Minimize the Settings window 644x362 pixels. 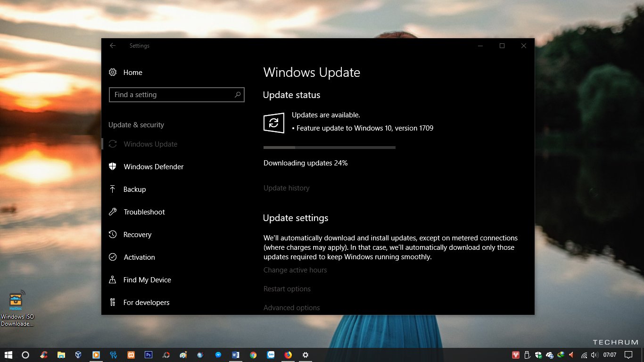[x=480, y=46]
